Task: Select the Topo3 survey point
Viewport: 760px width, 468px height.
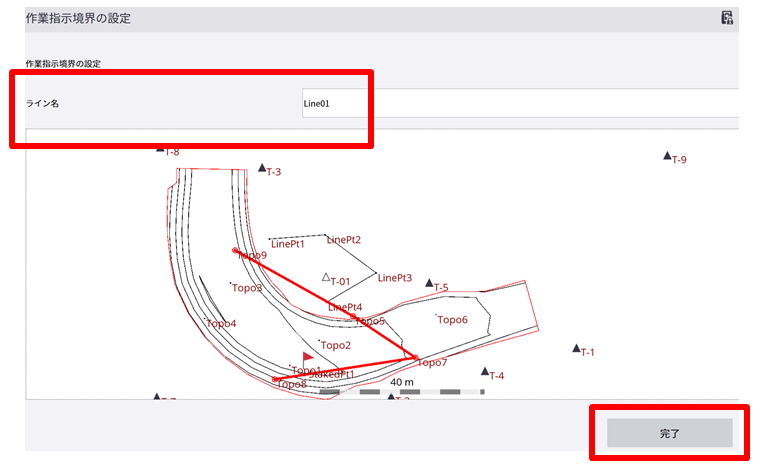Action: tap(232, 285)
